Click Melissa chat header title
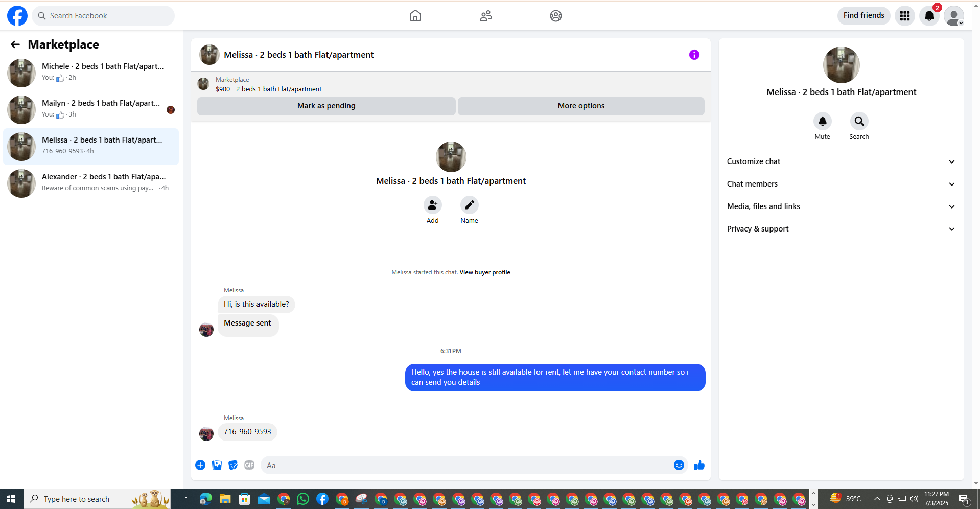Screen dimensions: 980x509 click(x=299, y=55)
